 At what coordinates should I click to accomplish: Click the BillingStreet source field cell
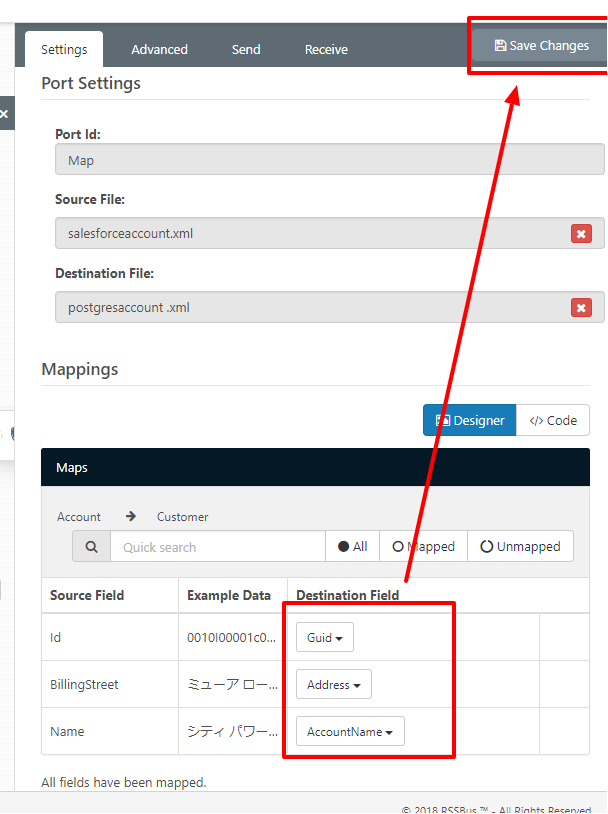(110, 684)
